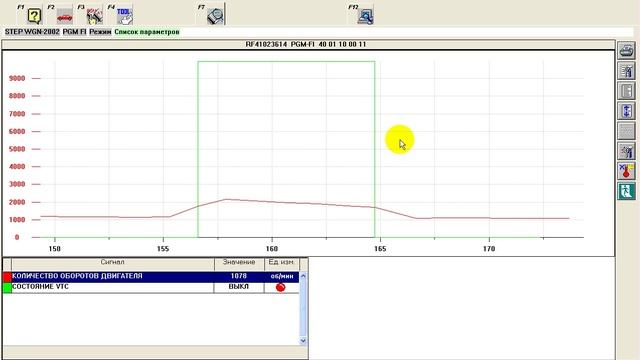The width and height of the screenshot is (640, 360).
Task: Click the green color swatch of VTC row
Action: tap(7, 287)
